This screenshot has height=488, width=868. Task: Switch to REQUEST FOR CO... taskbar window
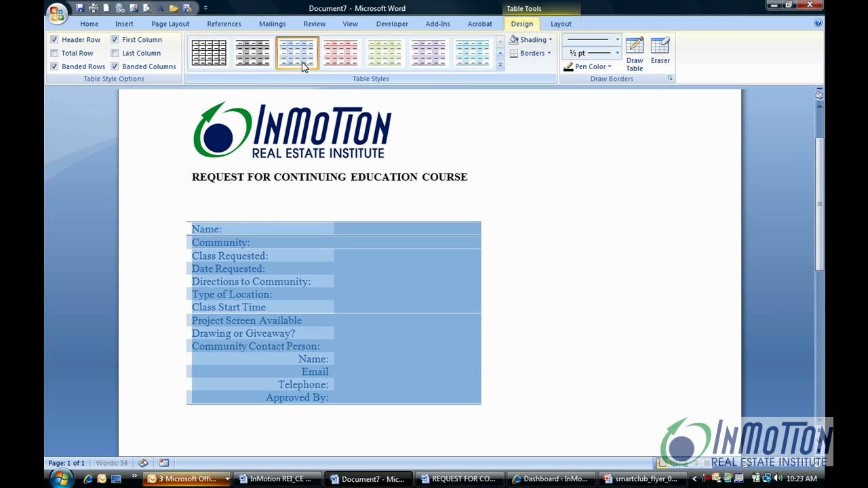pyautogui.click(x=460, y=479)
